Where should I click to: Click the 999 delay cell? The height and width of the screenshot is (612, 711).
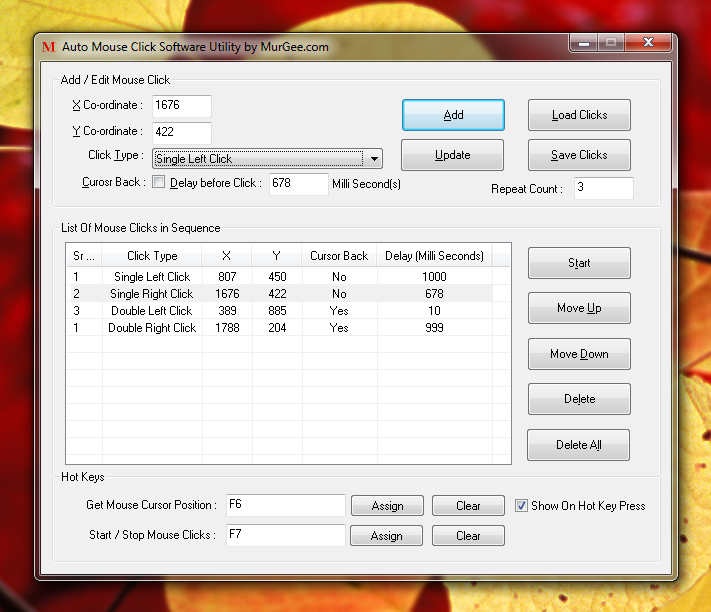[x=434, y=328]
